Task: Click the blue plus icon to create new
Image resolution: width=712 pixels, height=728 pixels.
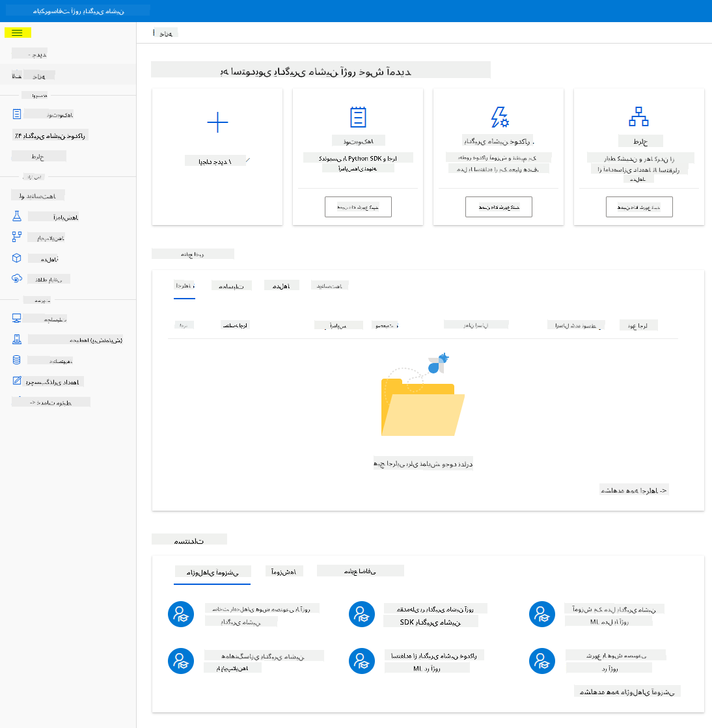Action: (x=217, y=122)
